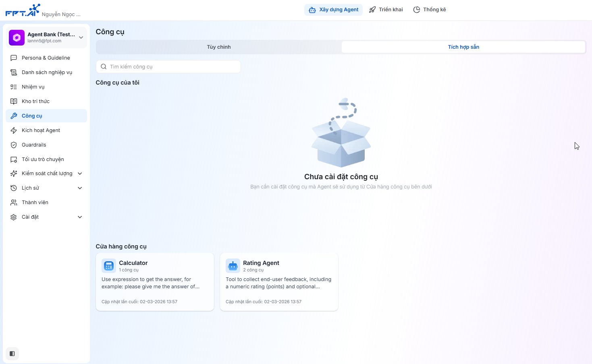Image resolution: width=592 pixels, height=364 pixels.
Task: Click the Agent Bank purple avatar icon
Action: click(x=17, y=37)
